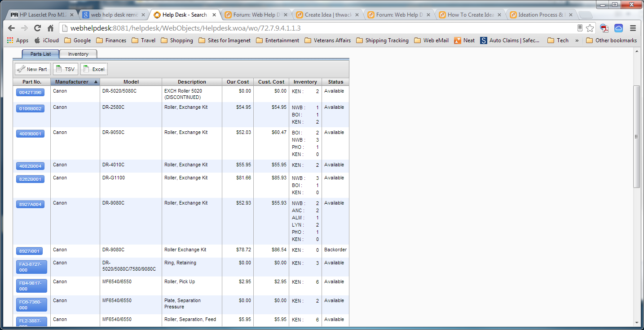
Task: Open the Chrome menu hamburger icon
Action: click(633, 27)
